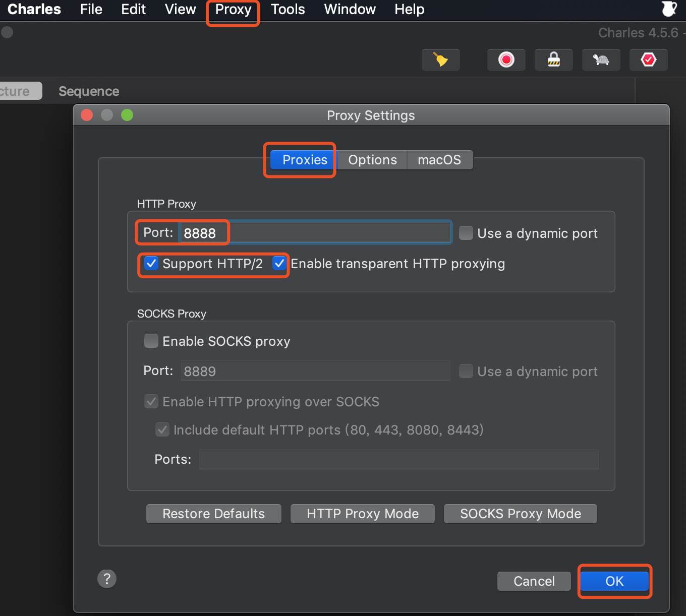Switch to the Sequence view tab
This screenshot has width=686, height=616.
[89, 91]
